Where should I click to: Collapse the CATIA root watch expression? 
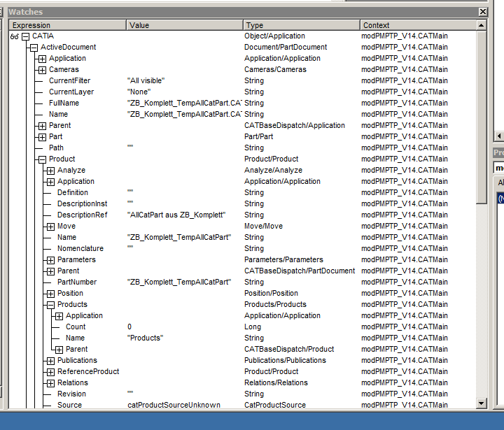[25, 36]
